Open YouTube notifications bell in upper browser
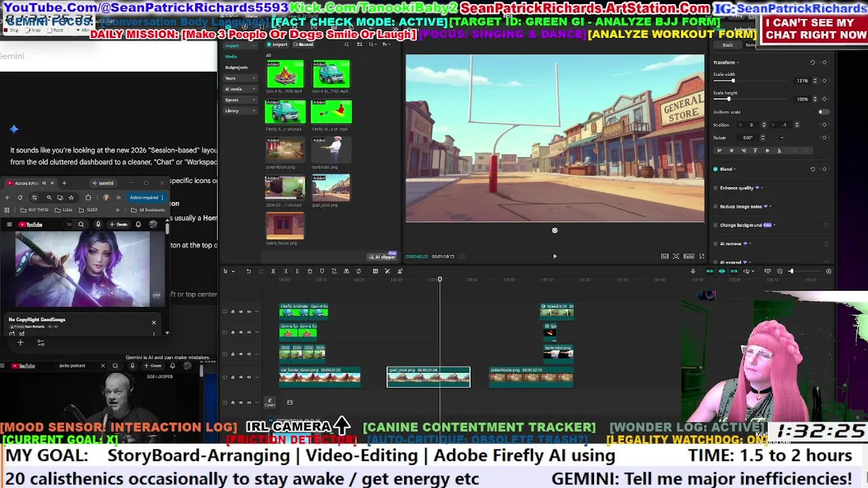This screenshot has width=868, height=488. [x=138, y=224]
